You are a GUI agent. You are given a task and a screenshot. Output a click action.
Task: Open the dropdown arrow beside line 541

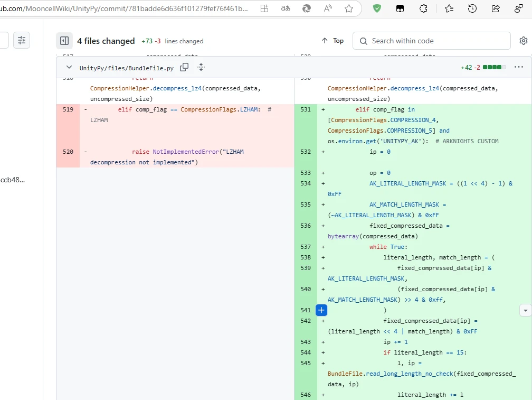tap(526, 310)
